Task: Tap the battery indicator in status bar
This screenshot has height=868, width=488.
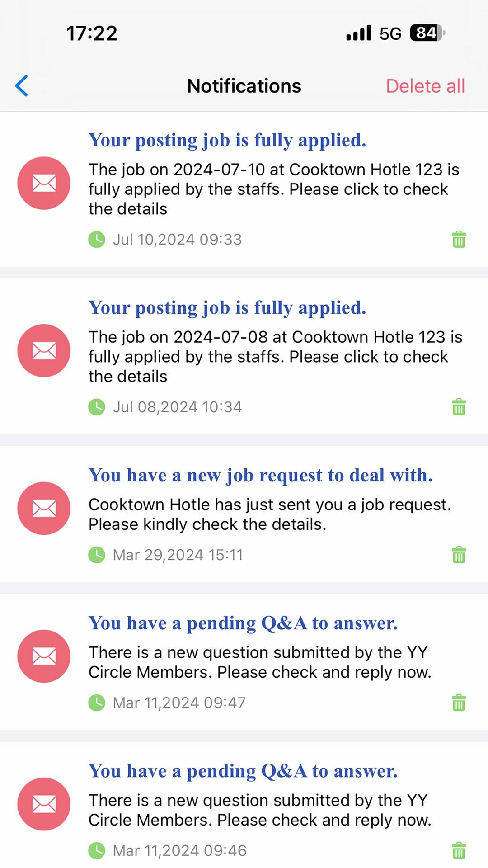Action: 427,33
